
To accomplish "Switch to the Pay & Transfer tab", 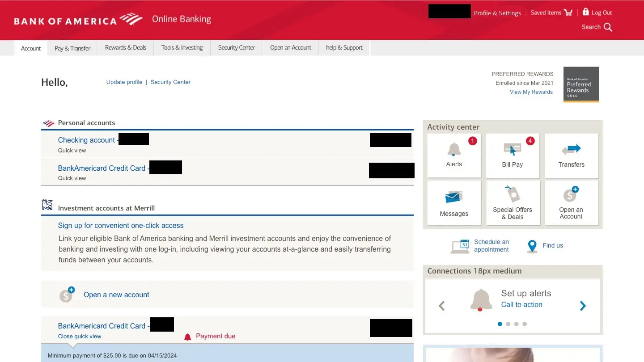I will [x=72, y=47].
